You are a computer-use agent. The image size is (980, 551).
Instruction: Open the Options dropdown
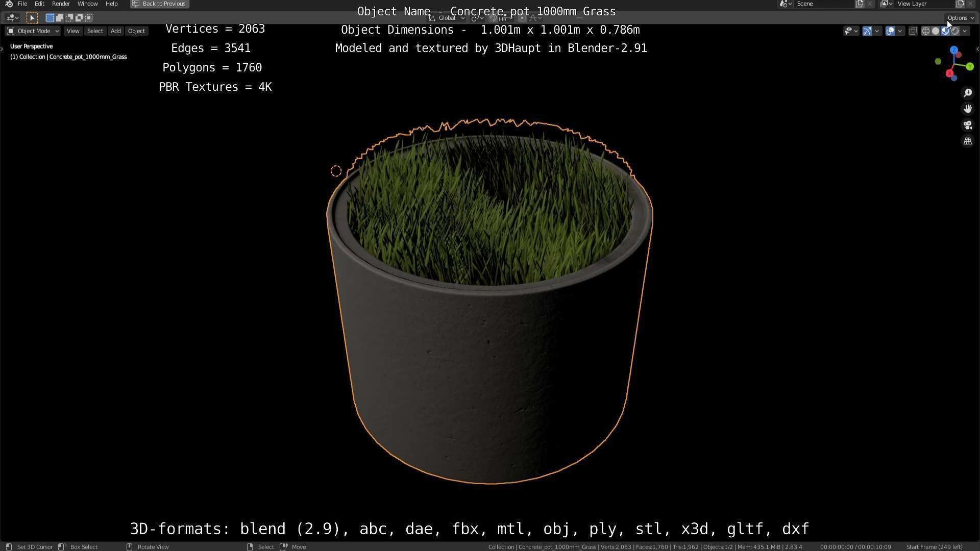(960, 18)
